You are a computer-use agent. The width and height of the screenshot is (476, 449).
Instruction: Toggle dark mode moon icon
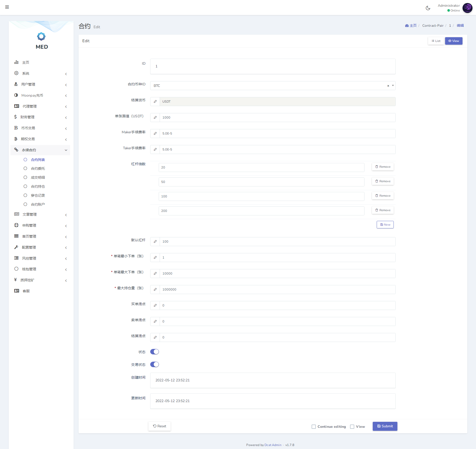428,8
